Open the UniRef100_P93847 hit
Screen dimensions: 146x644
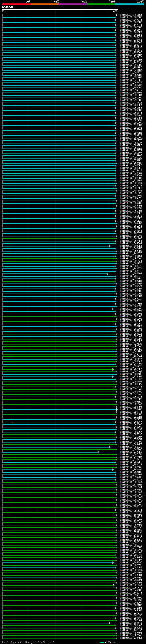[131, 42]
